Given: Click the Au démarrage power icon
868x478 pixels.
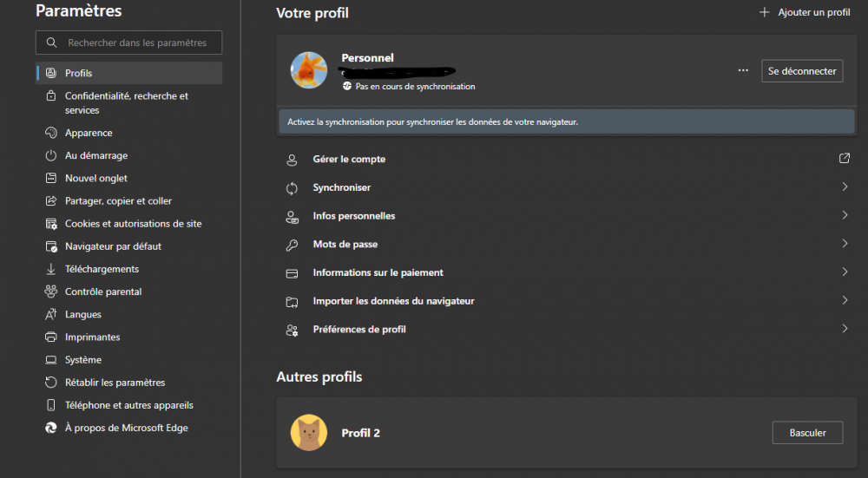Looking at the screenshot, I should [51, 155].
